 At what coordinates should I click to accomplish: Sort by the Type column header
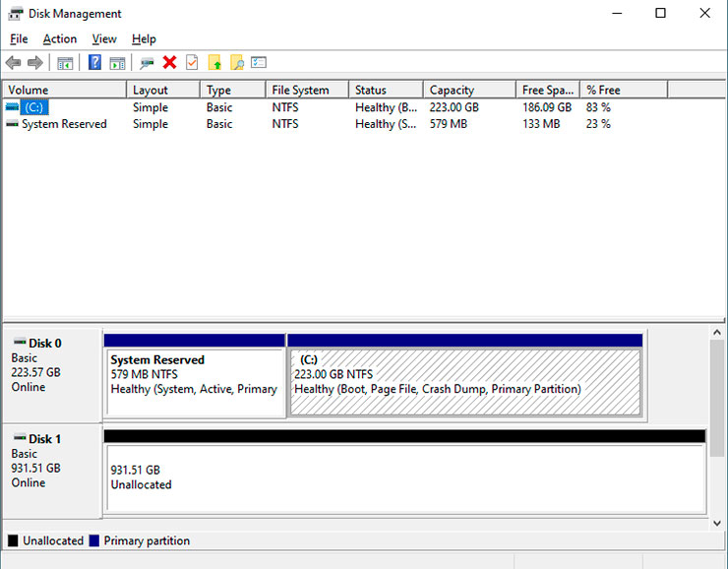(233, 90)
